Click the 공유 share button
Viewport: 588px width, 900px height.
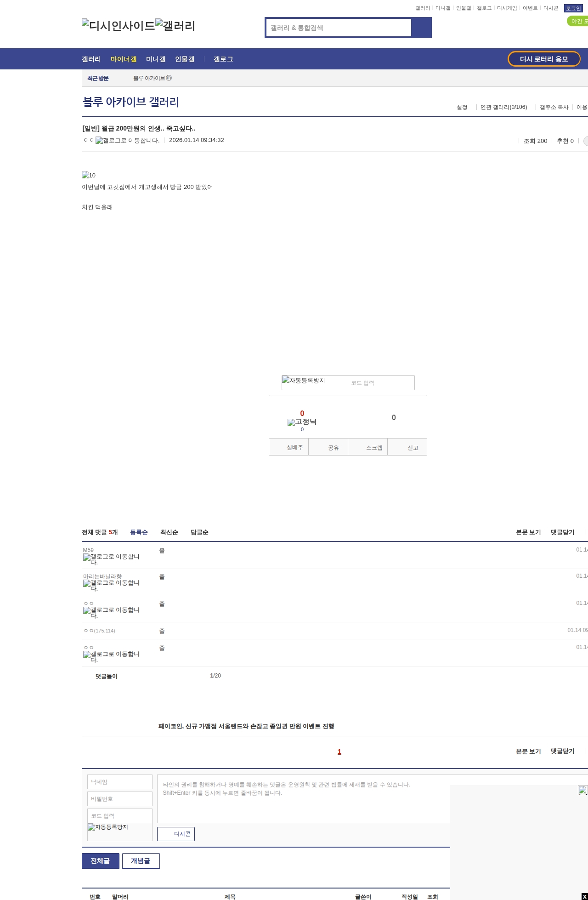[328, 447]
